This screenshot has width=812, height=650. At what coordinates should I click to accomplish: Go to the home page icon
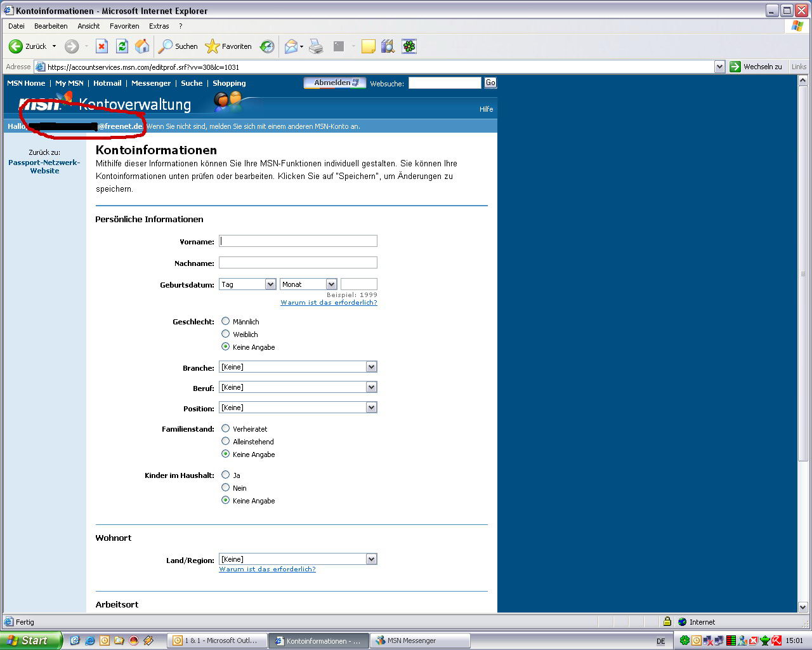(x=142, y=46)
